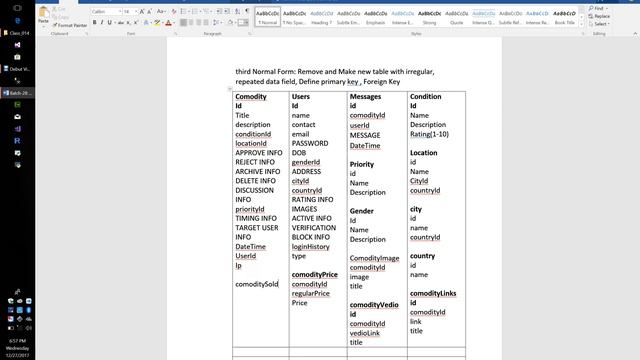This screenshot has height=360, width=640.
Task: Apply the red font color
Action: coord(168,23)
